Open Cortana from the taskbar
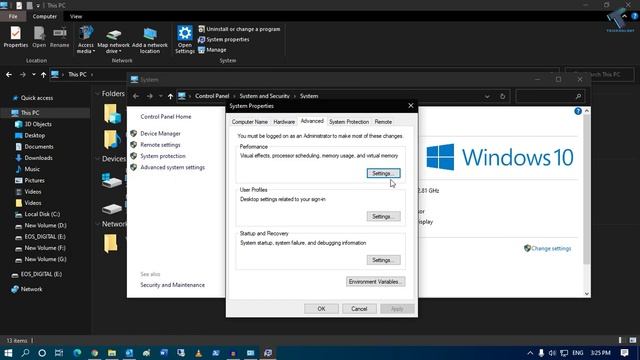The image size is (640, 360). point(42,353)
